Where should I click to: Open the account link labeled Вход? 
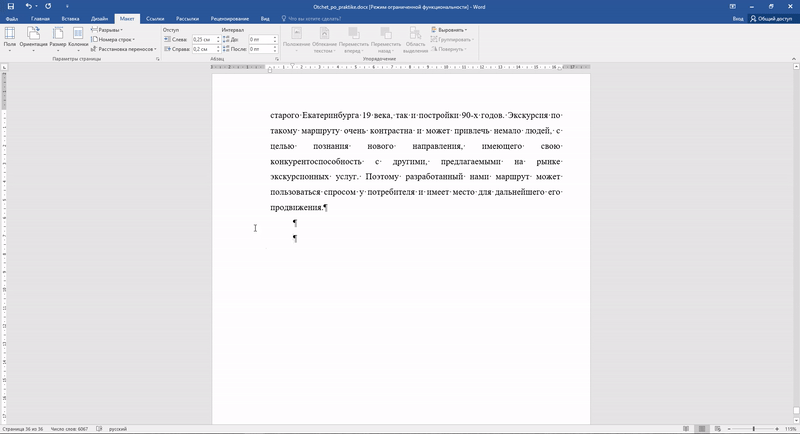click(738, 19)
